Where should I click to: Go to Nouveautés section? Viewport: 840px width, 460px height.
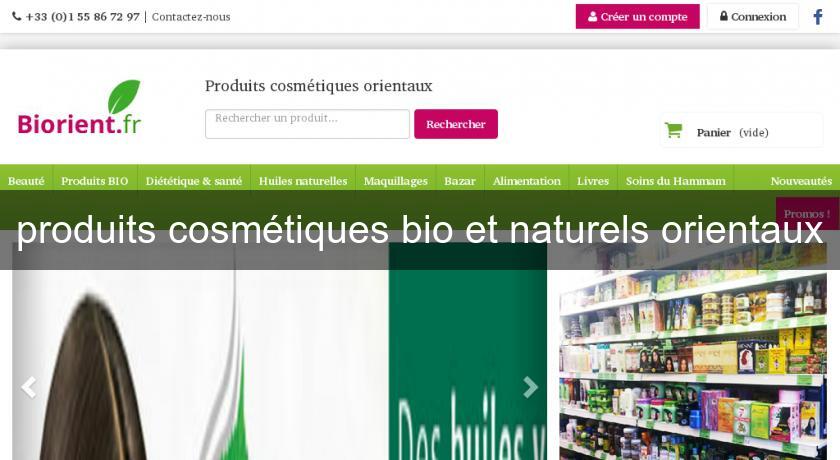click(x=801, y=181)
